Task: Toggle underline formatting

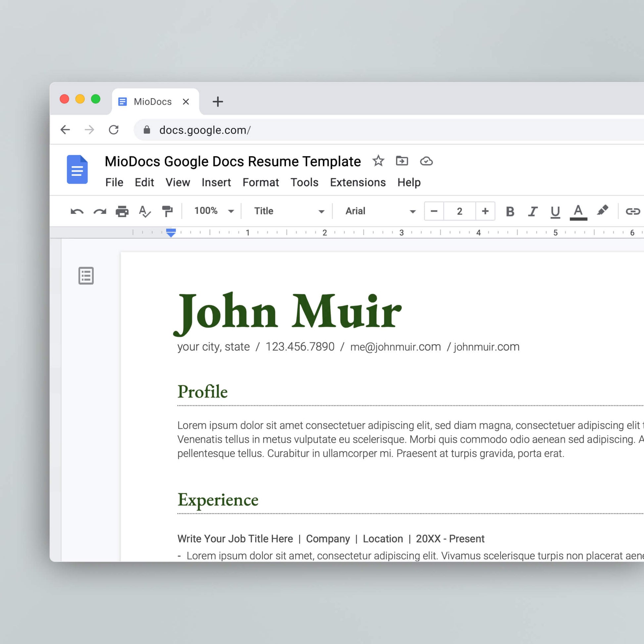Action: (x=555, y=211)
